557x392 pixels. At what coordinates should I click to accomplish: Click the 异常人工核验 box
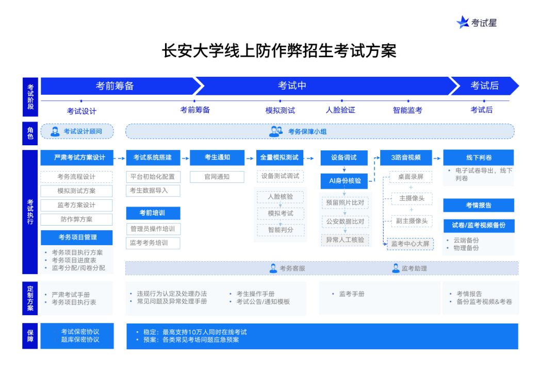tap(345, 240)
